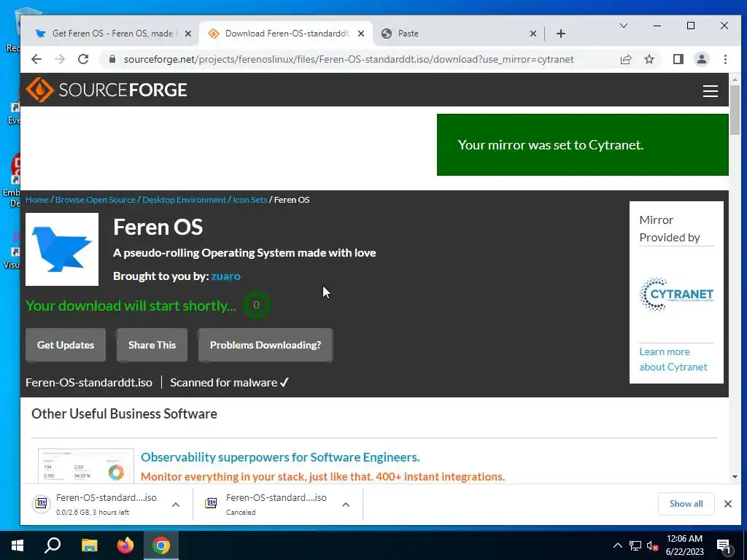Open the network tray icon

[x=635, y=545]
